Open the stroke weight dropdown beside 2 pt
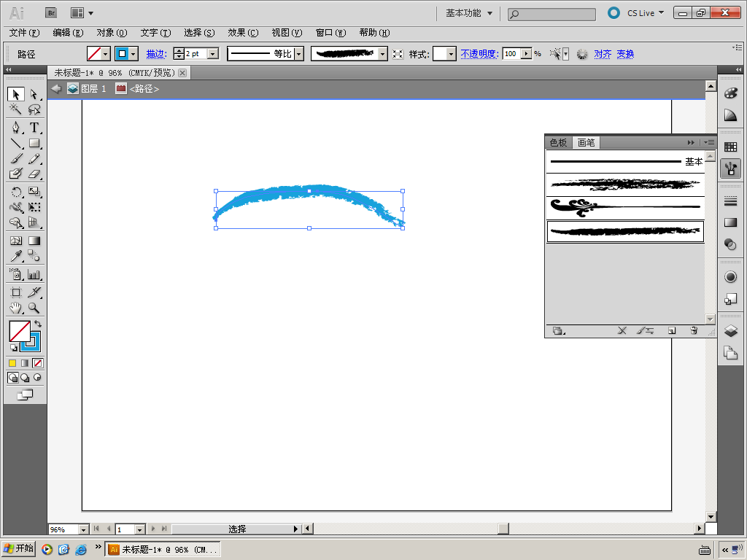Screen dimensions: 747x560 (214, 54)
